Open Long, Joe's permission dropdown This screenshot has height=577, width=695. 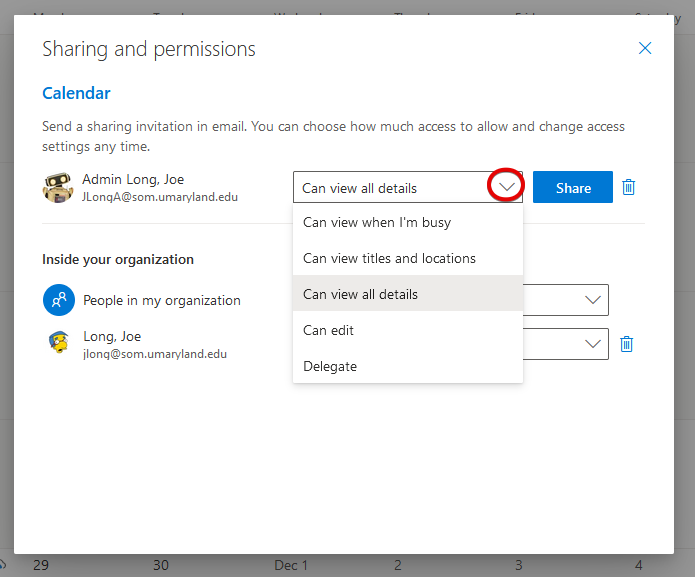tap(592, 344)
